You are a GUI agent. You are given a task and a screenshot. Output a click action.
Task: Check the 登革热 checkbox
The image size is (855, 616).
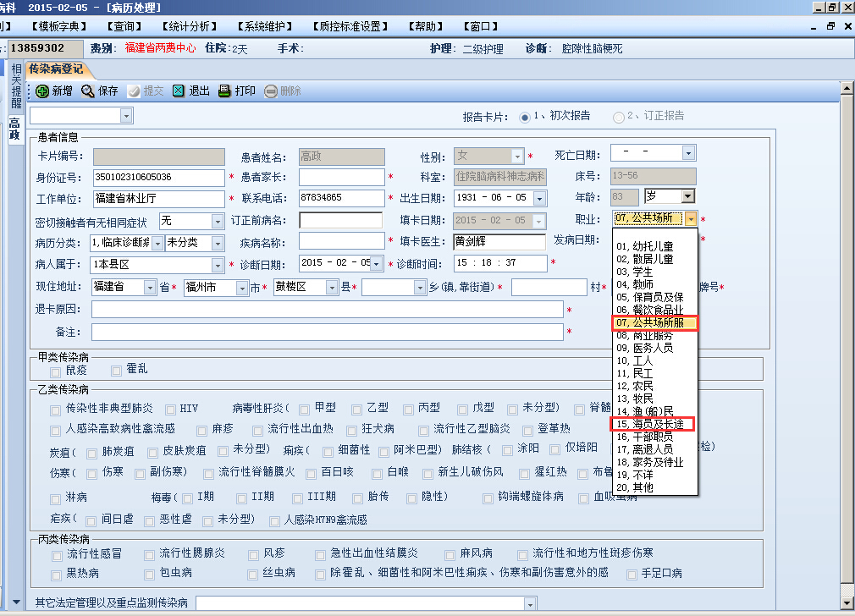pos(527,431)
